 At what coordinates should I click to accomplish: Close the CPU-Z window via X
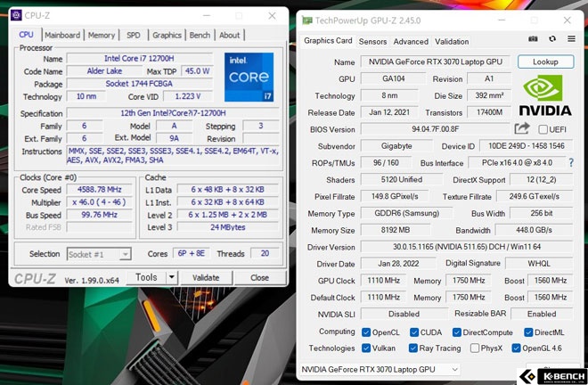272,16
